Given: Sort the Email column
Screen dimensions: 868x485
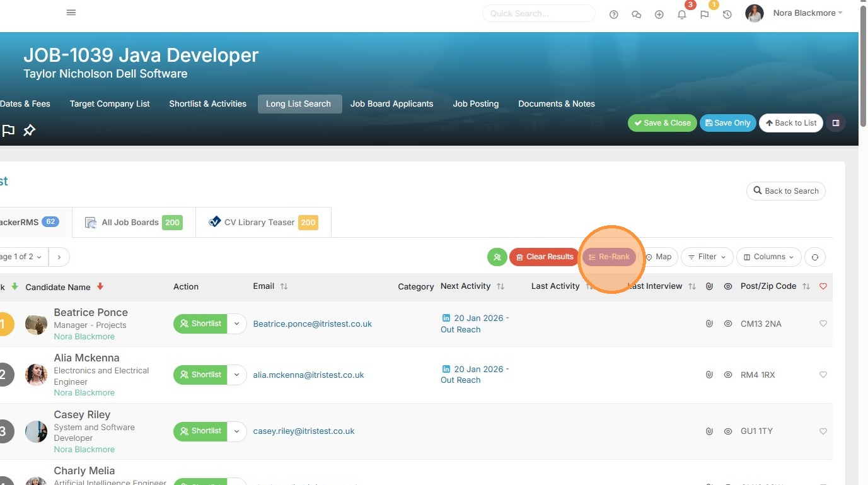Looking at the screenshot, I should point(270,286).
